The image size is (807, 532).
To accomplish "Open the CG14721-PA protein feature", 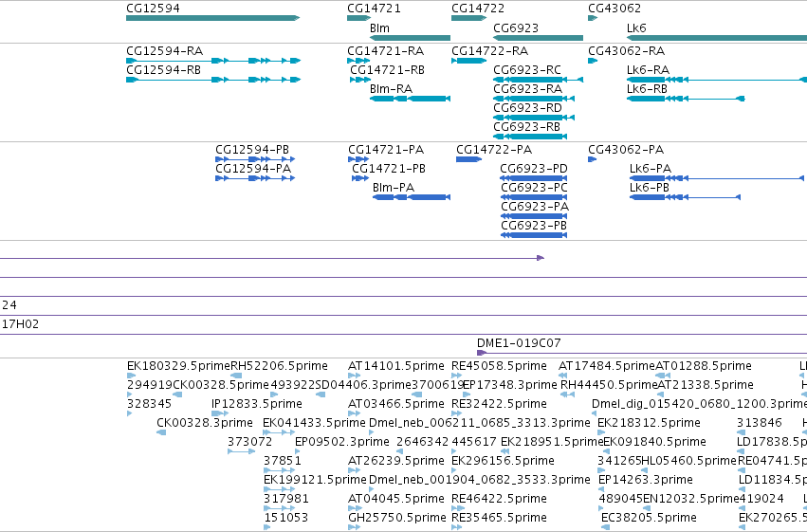I will pyautogui.click(x=358, y=159).
